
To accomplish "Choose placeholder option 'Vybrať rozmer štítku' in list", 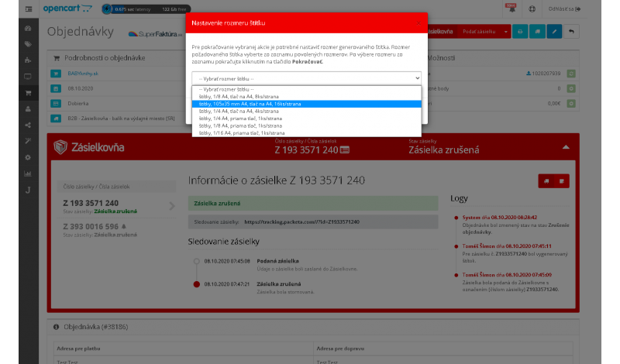I will (x=306, y=89).
